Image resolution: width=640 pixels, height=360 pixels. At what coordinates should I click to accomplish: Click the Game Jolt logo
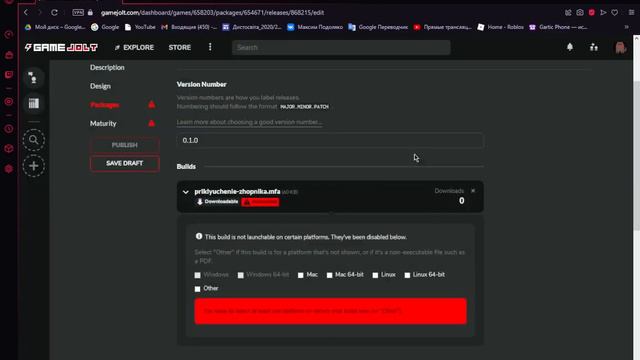tap(61, 47)
